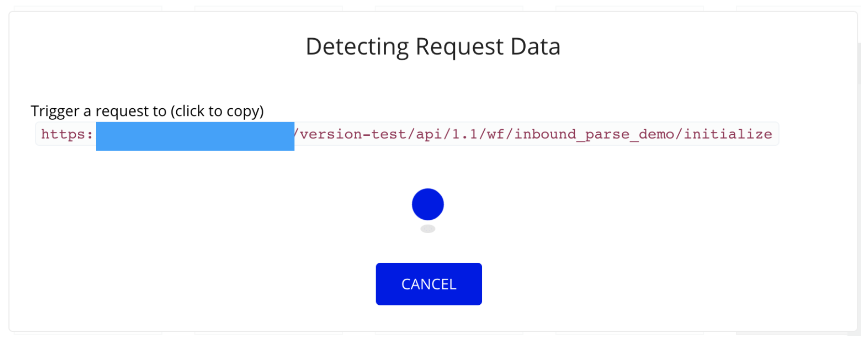Click the gray shadow under the loader dot
868x340 pixels.
(x=428, y=229)
